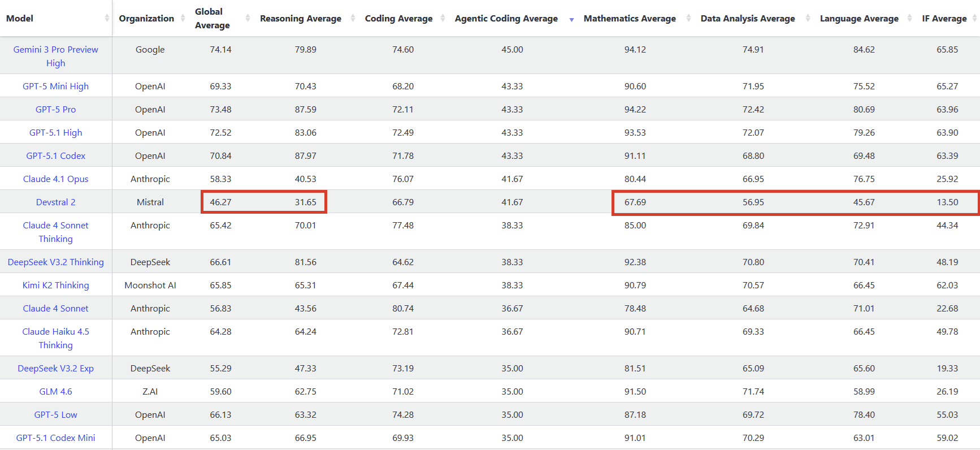Viewport: 980px width, 450px height.
Task: Open the GLM 4.6 model link
Action: (x=56, y=391)
